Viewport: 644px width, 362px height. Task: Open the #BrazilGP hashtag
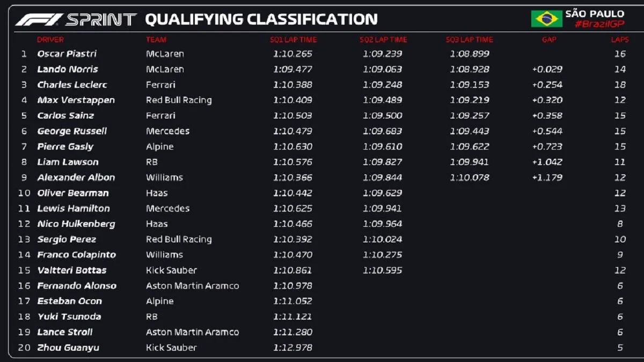coord(599,24)
